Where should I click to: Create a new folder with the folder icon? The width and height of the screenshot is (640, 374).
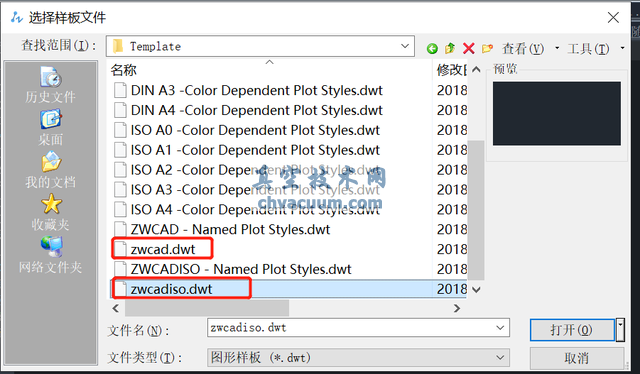(x=487, y=49)
